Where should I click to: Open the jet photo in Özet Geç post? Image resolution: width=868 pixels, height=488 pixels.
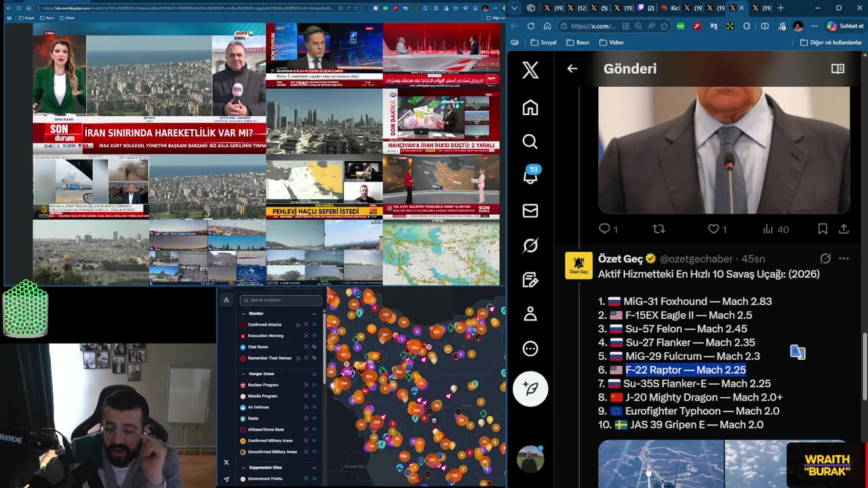pyautogui.click(x=661, y=464)
